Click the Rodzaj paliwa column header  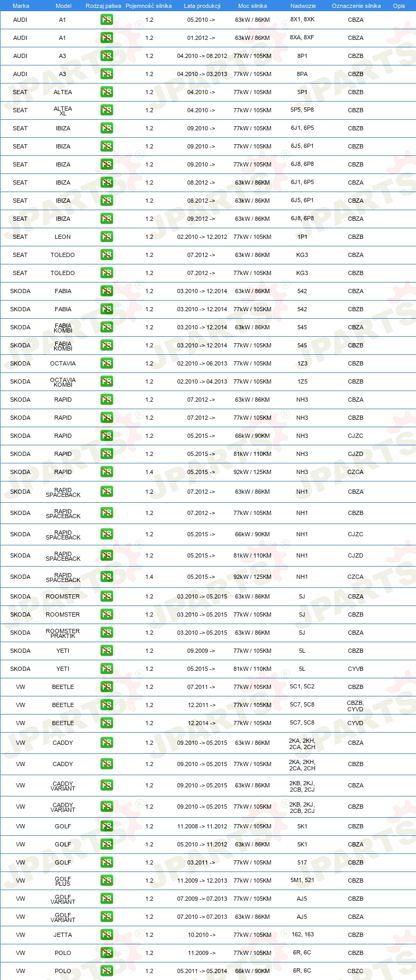103,6
